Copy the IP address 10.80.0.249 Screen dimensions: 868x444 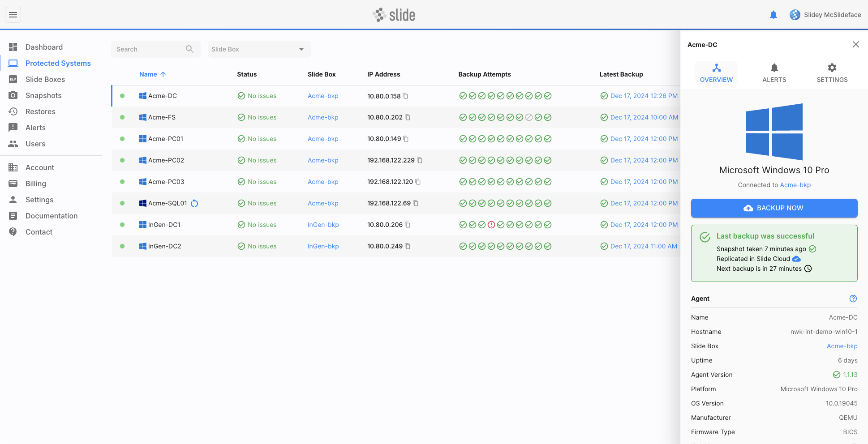click(x=408, y=246)
